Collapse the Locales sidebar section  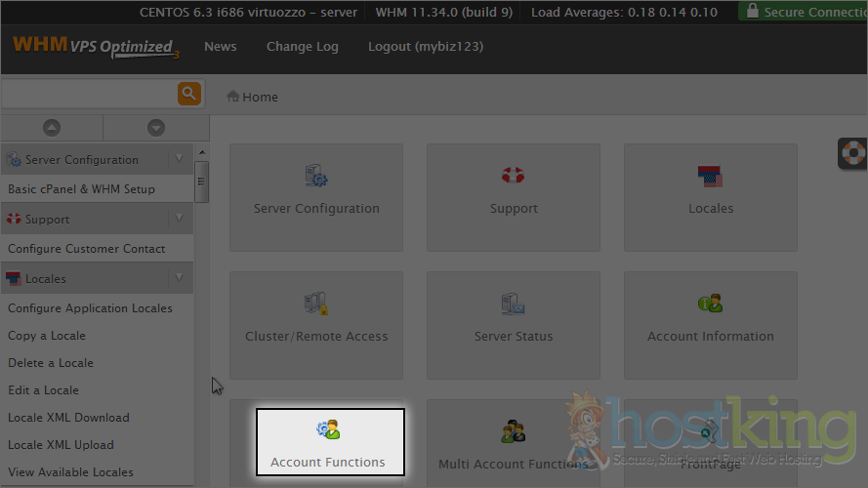(x=179, y=278)
